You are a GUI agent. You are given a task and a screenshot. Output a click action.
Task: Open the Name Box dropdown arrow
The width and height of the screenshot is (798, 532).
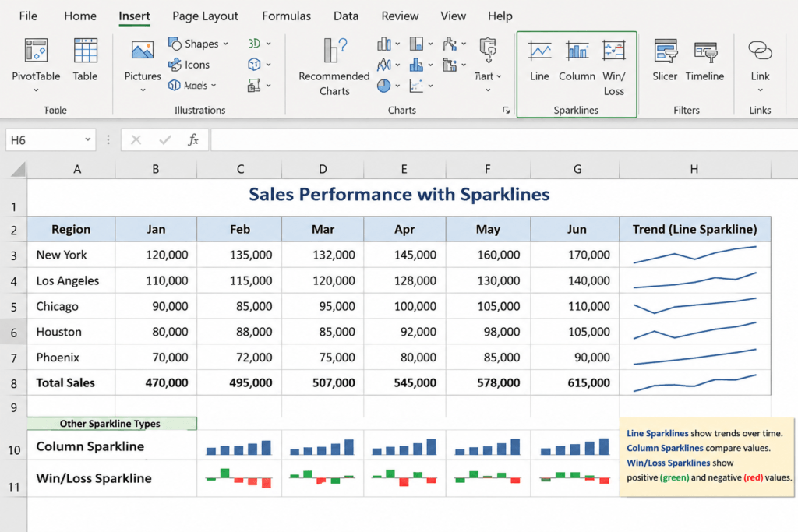(87, 139)
